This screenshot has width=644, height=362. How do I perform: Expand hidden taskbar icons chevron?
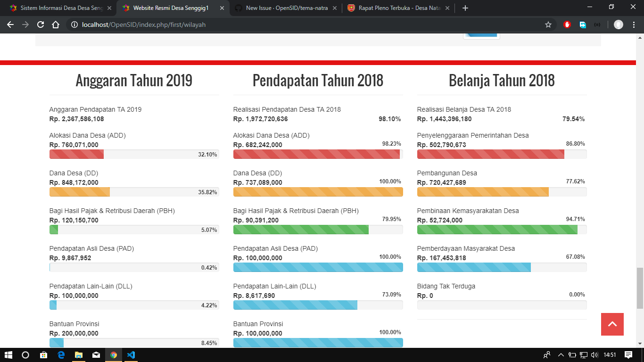tap(561, 355)
